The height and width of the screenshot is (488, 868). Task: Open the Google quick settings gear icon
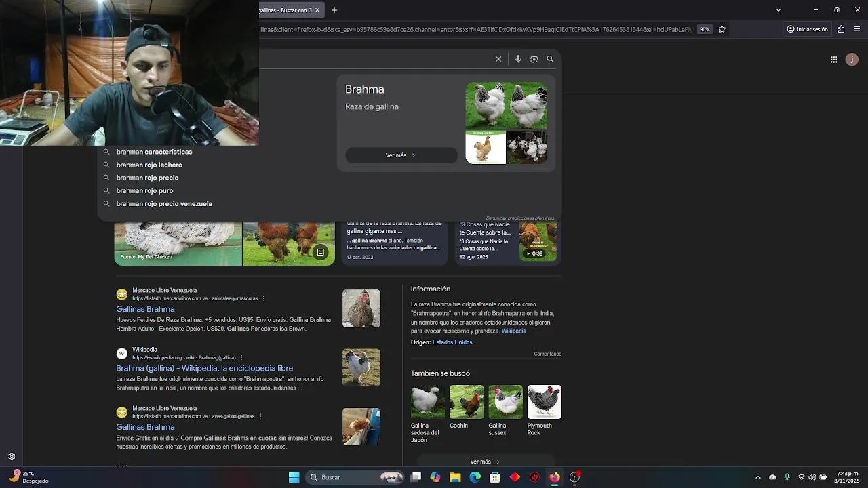pos(12,457)
